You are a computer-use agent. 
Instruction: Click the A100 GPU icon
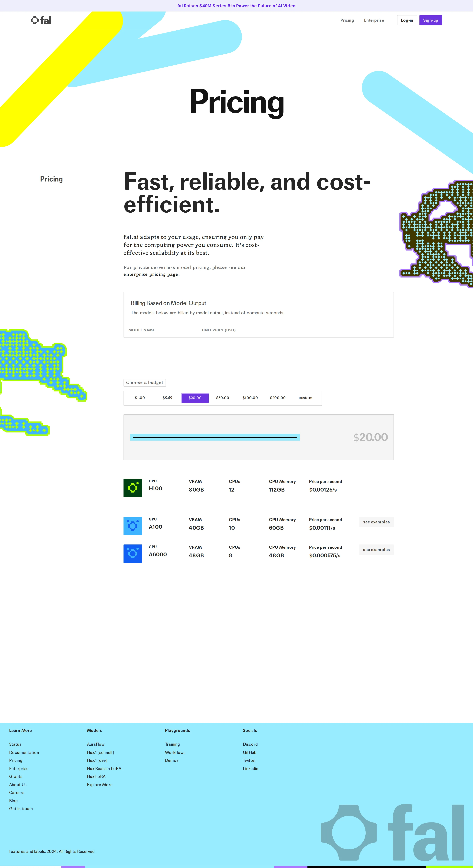[x=133, y=526]
